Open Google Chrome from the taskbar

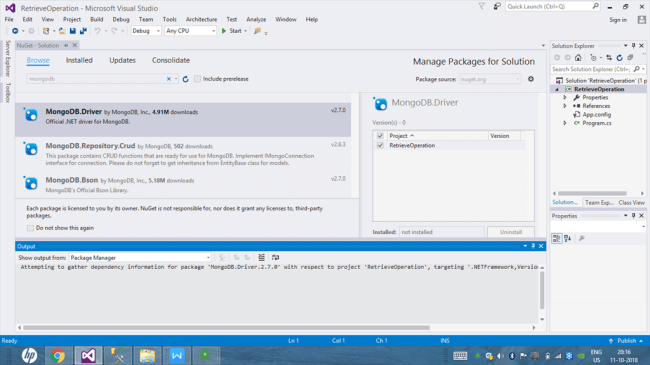point(58,355)
